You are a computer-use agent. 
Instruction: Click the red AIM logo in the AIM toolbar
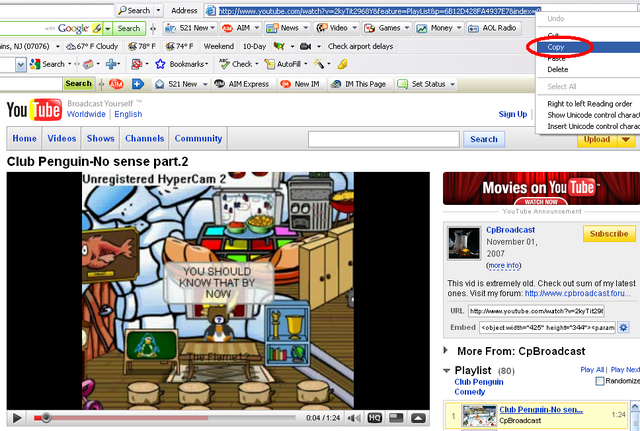pos(116,84)
